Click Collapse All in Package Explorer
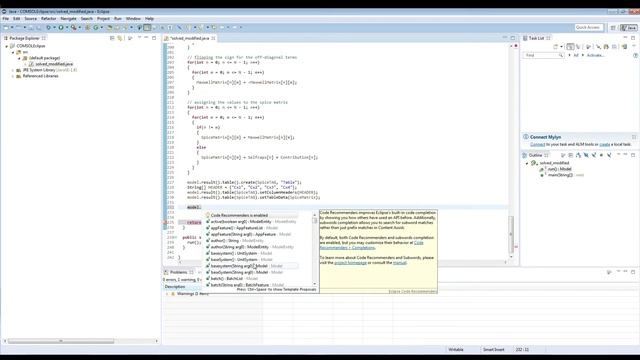 (x=112, y=38)
